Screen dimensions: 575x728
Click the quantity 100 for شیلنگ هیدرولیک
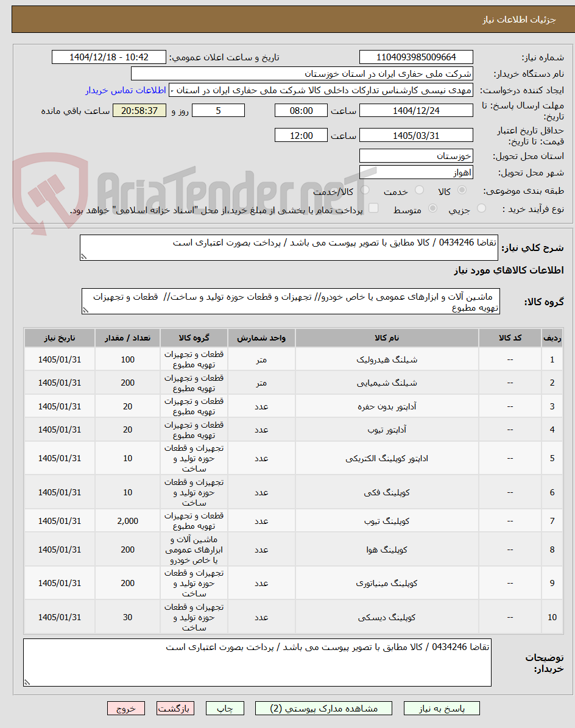point(128,359)
